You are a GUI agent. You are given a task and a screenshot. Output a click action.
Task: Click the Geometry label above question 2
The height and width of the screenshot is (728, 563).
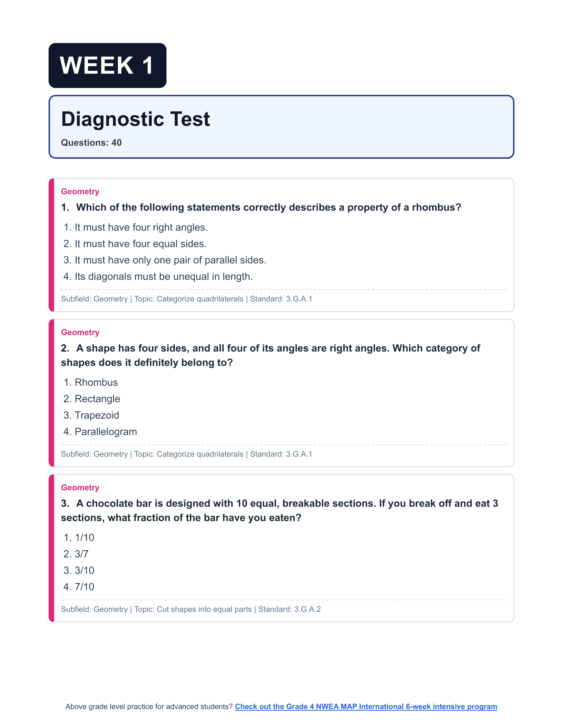[80, 332]
